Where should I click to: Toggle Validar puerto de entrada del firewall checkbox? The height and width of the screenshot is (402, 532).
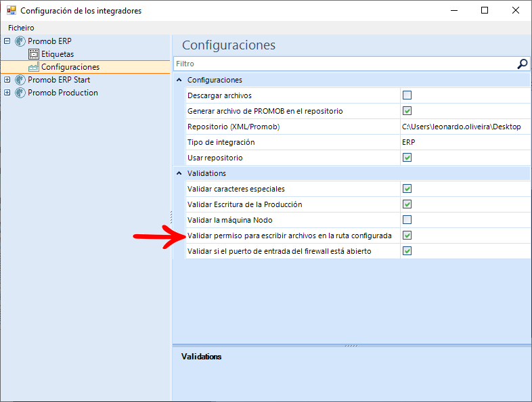(407, 251)
